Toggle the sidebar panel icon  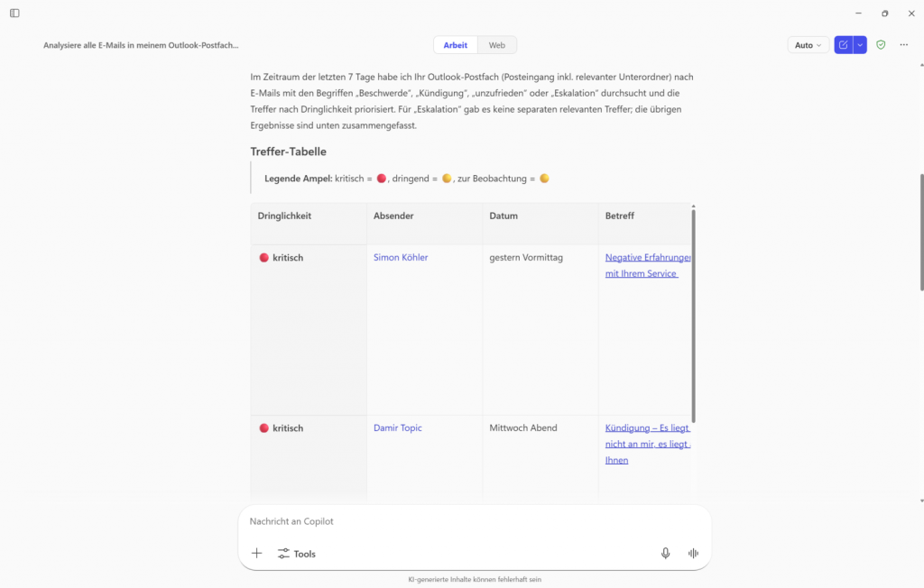(14, 13)
